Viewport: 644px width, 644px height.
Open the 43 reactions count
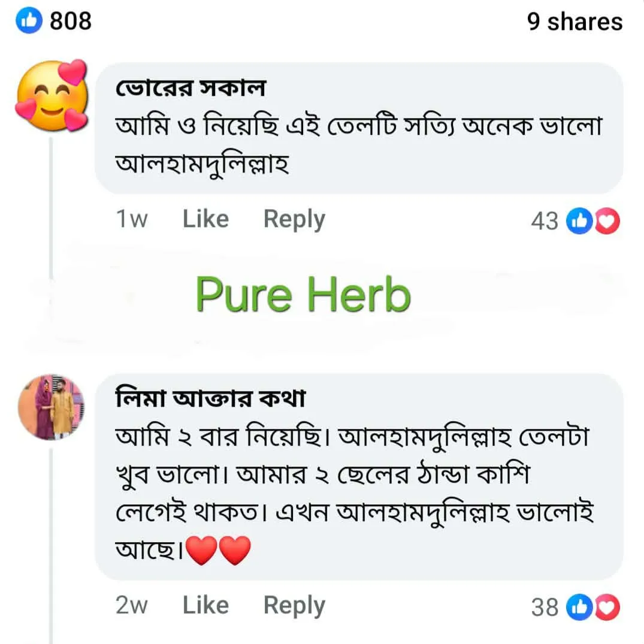(545, 221)
